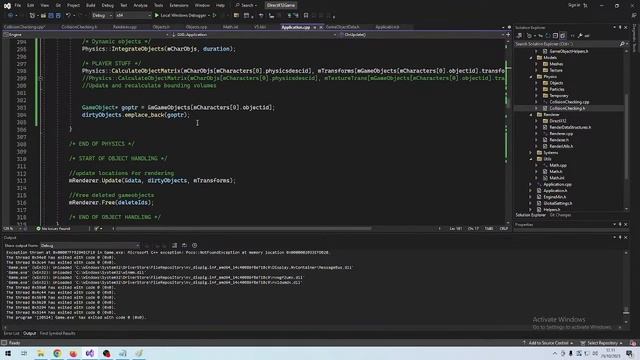Open Chrome from the Windows taskbar
640x360 pixels.
(x=57, y=353)
